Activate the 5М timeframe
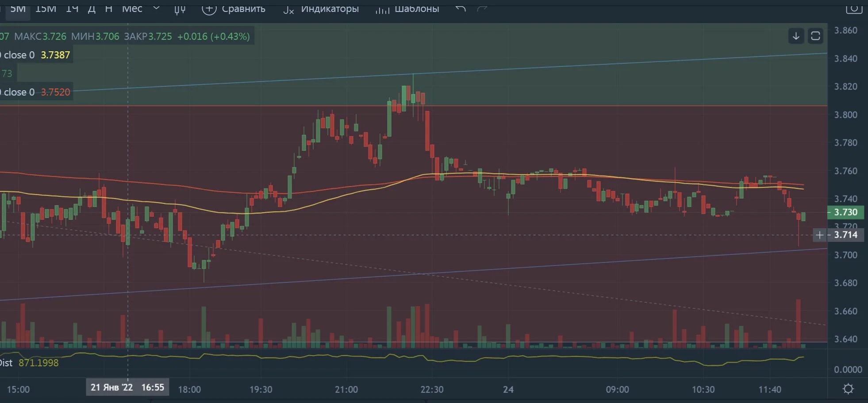 [18, 9]
